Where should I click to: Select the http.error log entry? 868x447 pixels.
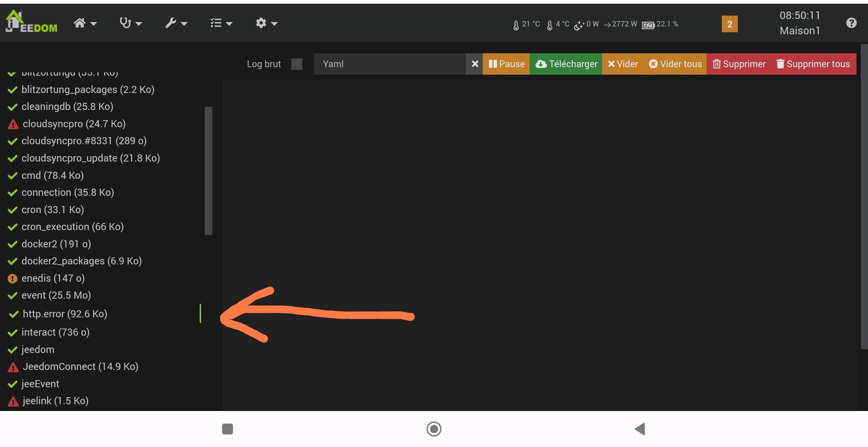tap(65, 314)
